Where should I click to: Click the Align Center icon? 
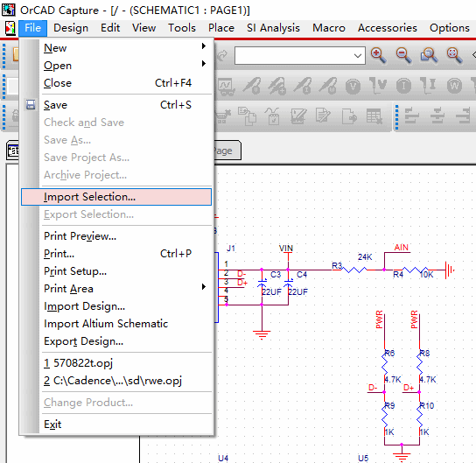[x=437, y=116]
